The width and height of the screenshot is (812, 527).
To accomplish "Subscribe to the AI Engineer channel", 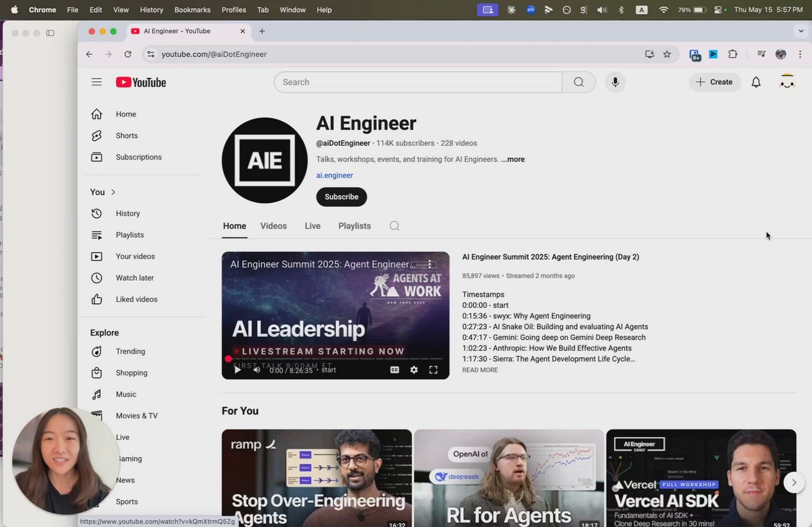I will point(341,197).
